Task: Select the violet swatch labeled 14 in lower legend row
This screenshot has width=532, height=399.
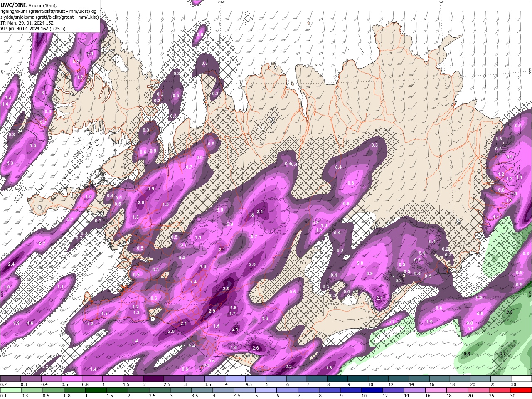Action: (414, 390)
